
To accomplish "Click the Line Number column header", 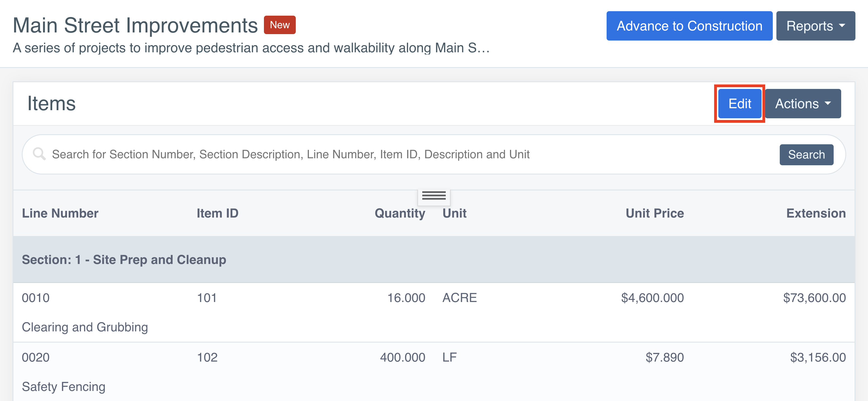I will (x=60, y=213).
